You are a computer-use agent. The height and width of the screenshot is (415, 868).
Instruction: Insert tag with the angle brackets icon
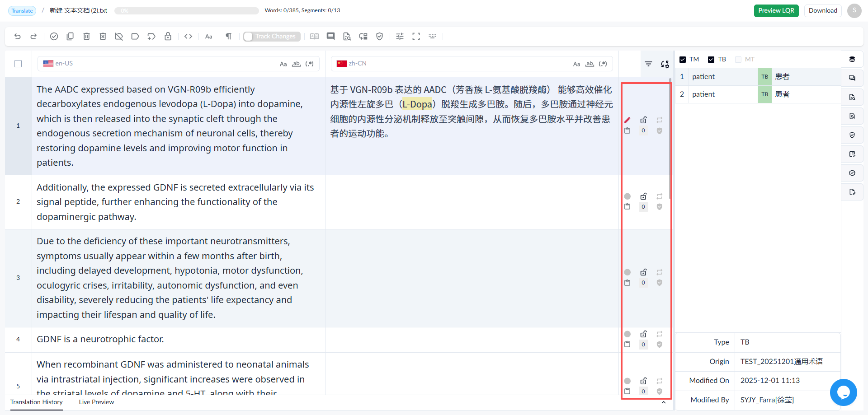(189, 37)
